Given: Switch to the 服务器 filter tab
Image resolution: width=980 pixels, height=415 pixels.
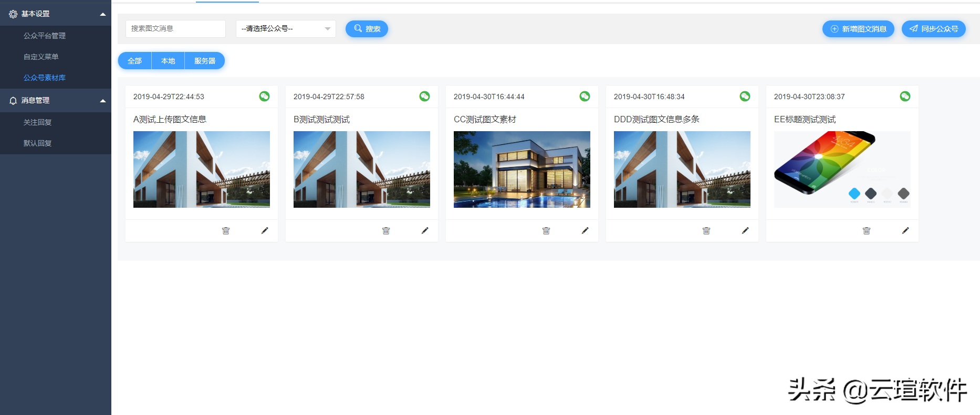Looking at the screenshot, I should click(x=205, y=61).
